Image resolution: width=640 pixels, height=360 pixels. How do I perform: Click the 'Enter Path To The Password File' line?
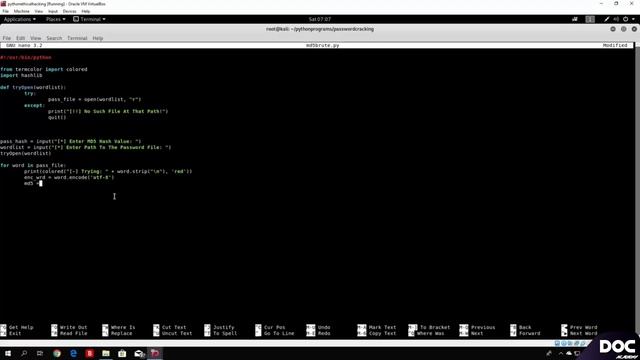pos(86,147)
